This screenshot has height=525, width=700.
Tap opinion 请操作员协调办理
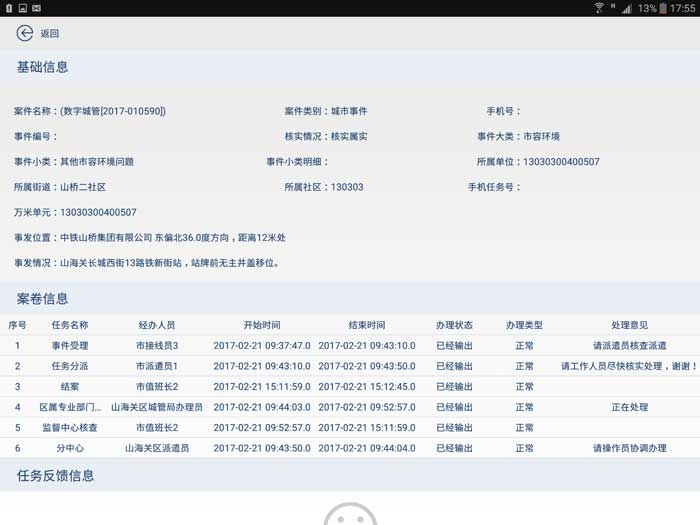629,448
